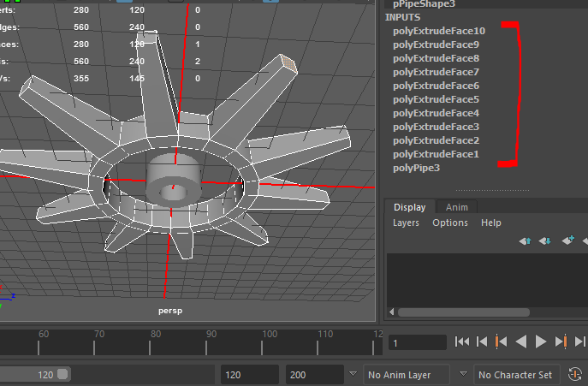The image size is (588, 386).
Task: Select the polyPipe3 input node
Action: click(x=416, y=168)
